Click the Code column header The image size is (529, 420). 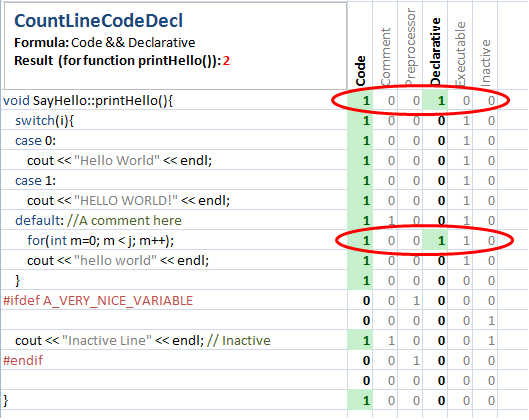[360, 71]
